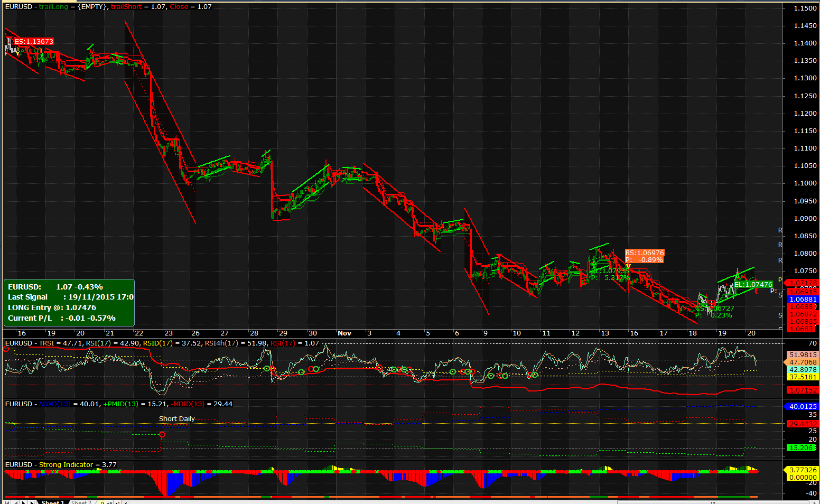
Task: Click the red circle at RSI pane's left edge
Action: 6,350
